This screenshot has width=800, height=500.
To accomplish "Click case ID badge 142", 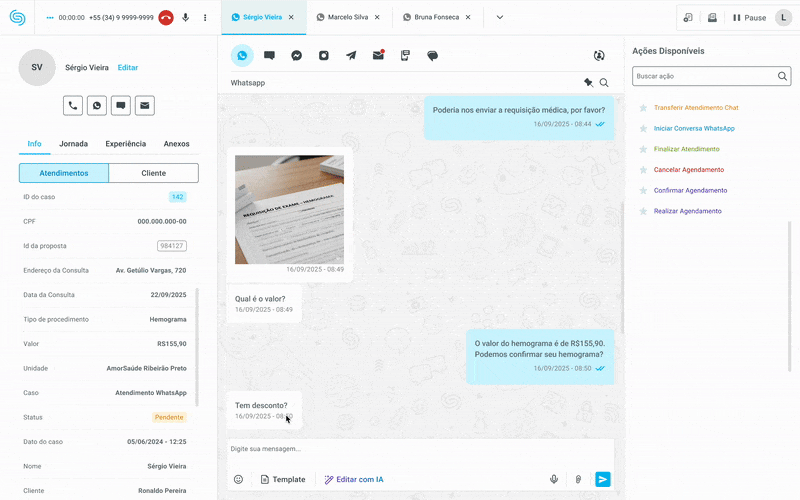I will pyautogui.click(x=178, y=197).
